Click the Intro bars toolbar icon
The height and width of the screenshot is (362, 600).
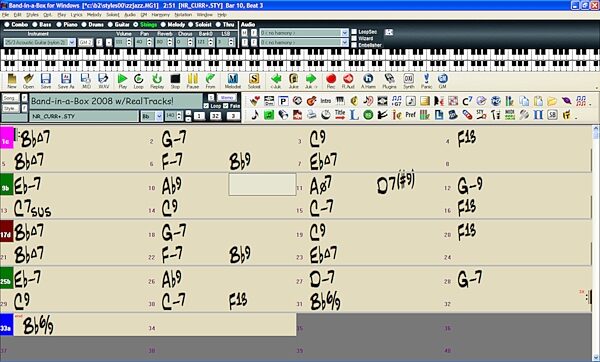point(326,101)
